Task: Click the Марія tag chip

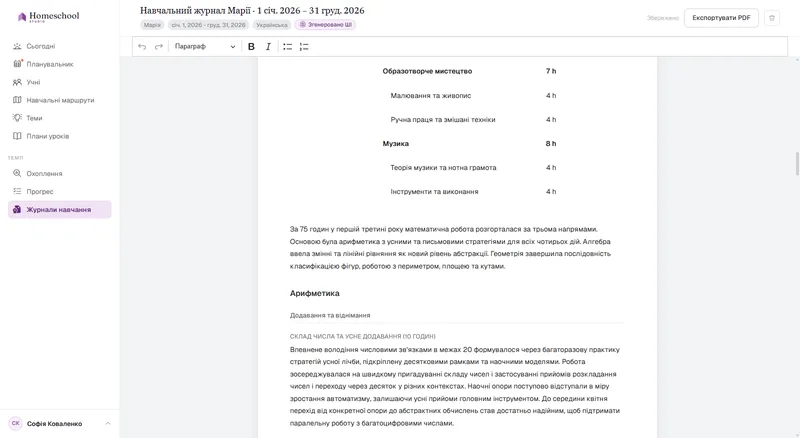Action: click(x=152, y=25)
